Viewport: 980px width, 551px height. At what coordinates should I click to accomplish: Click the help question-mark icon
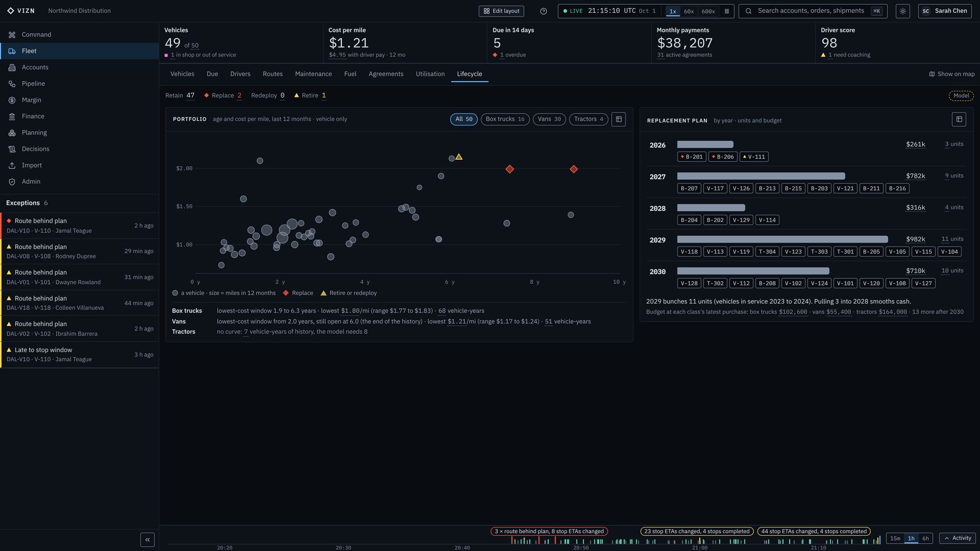click(x=544, y=11)
